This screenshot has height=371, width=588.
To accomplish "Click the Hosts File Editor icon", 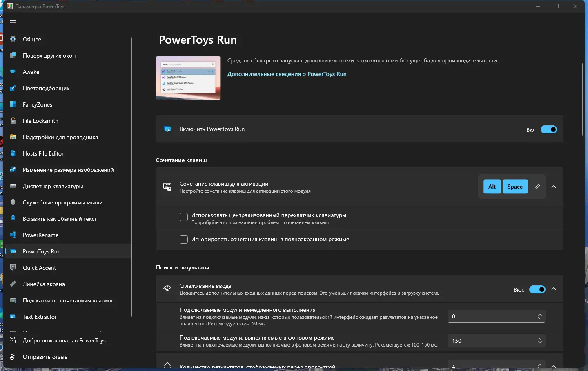I will coord(13,153).
